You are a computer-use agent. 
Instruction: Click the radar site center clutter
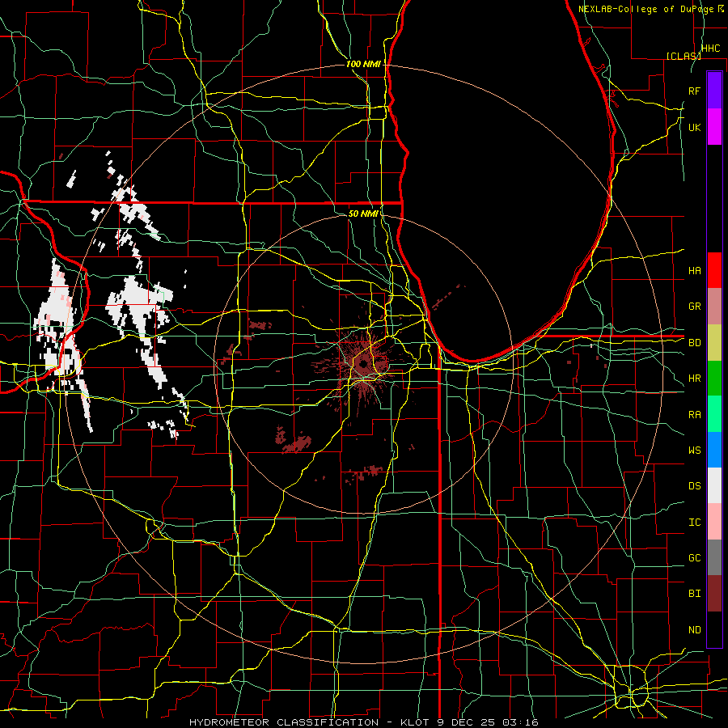(x=363, y=365)
